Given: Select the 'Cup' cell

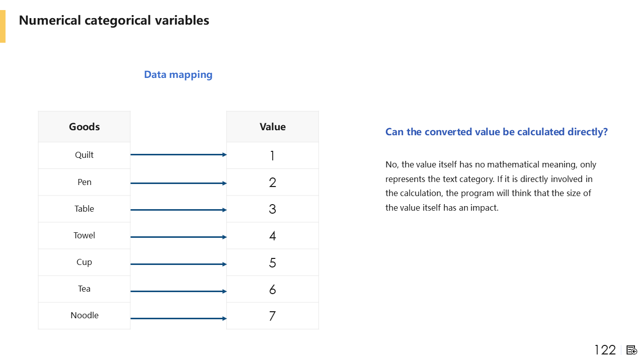Looking at the screenshot, I should point(84,262).
